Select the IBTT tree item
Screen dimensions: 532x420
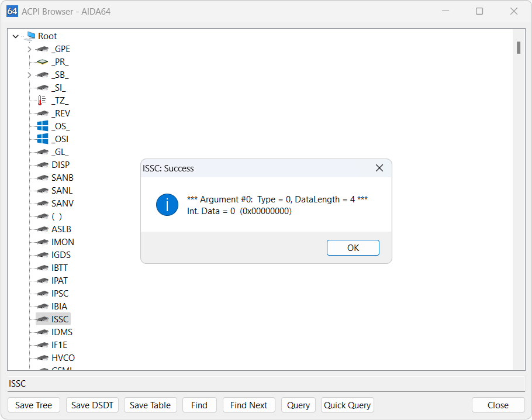(60, 268)
